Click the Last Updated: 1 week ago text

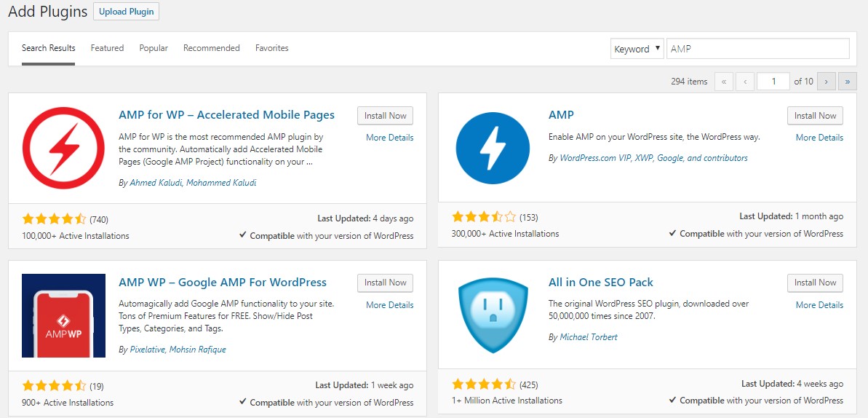(365, 385)
